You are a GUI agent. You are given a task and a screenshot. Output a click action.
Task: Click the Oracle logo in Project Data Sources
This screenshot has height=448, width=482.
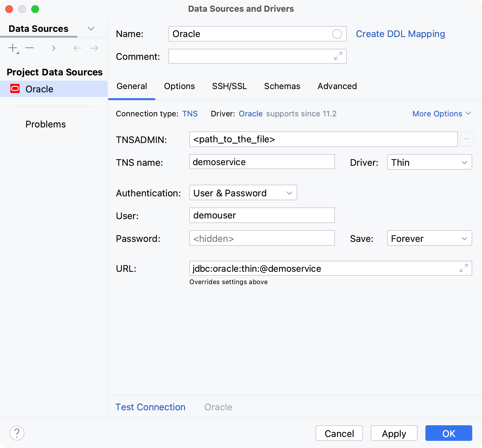click(15, 89)
